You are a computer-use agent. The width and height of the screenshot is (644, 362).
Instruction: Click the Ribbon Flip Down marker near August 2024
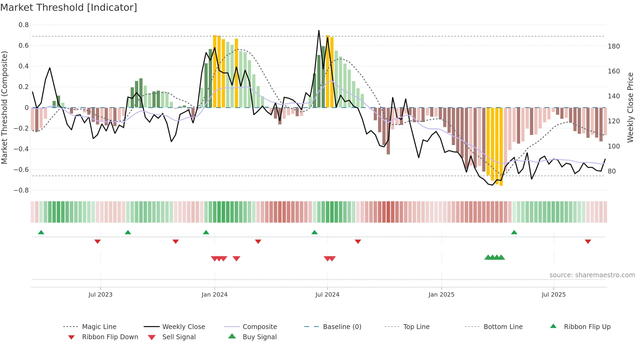click(x=358, y=242)
